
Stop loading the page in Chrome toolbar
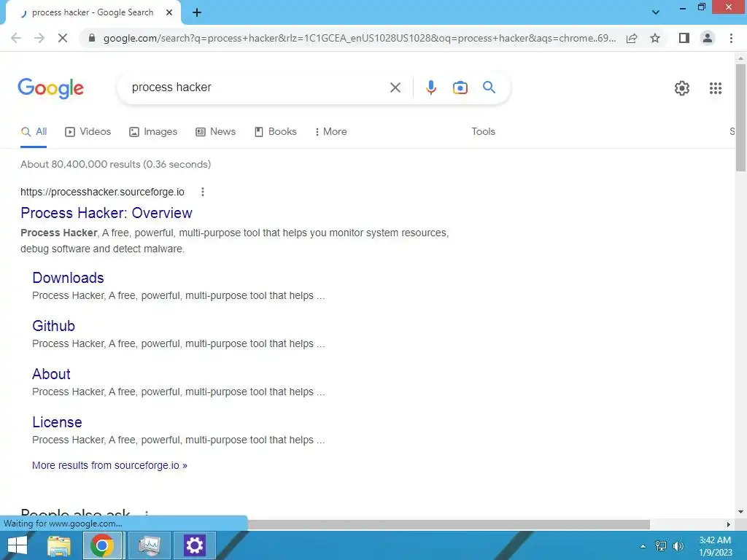point(63,38)
